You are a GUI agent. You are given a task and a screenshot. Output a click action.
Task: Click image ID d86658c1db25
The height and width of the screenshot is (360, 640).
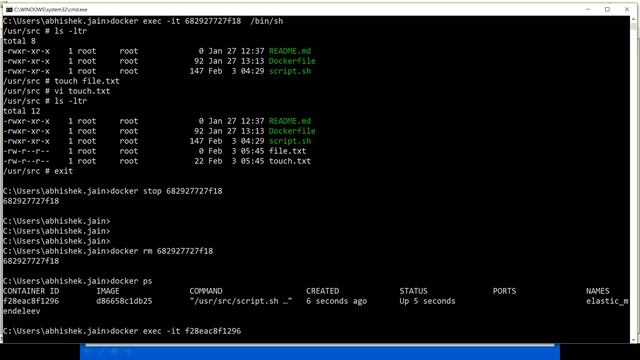coord(124,301)
